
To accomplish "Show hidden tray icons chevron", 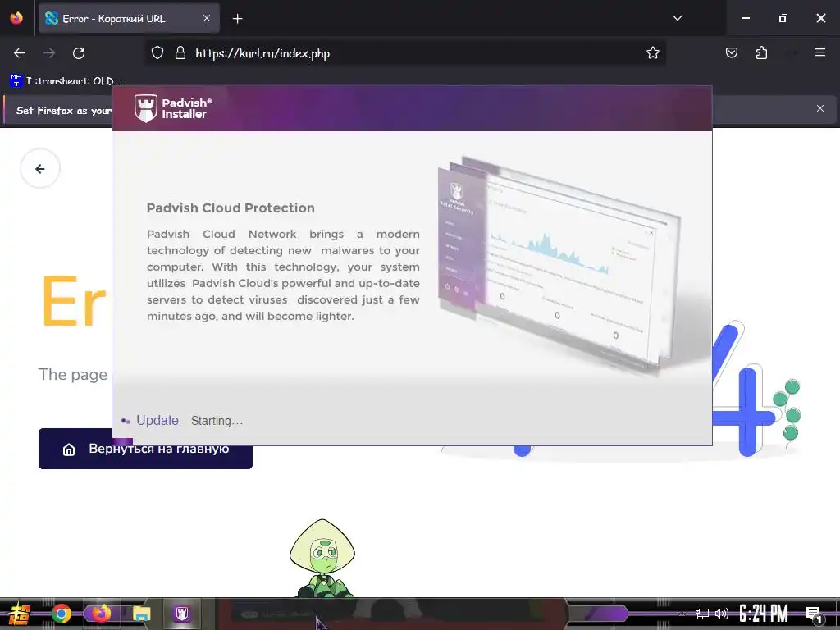I will 682,614.
